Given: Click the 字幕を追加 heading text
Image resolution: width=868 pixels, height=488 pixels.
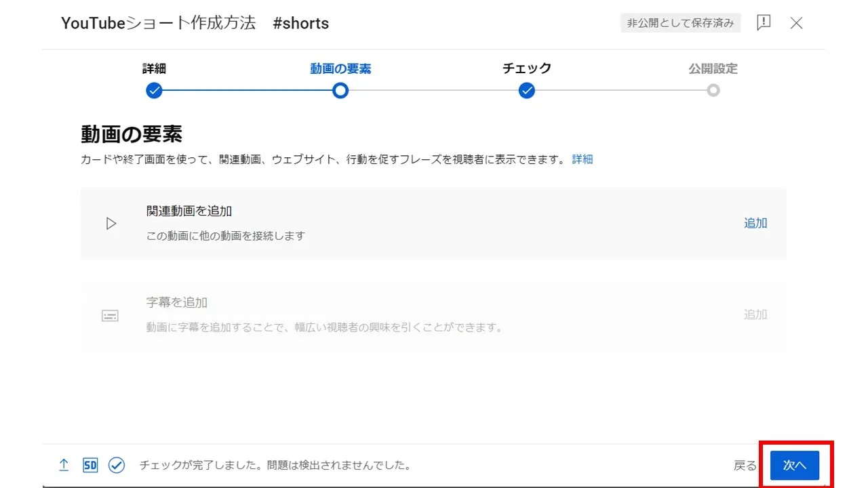Looking at the screenshot, I should tap(177, 302).
